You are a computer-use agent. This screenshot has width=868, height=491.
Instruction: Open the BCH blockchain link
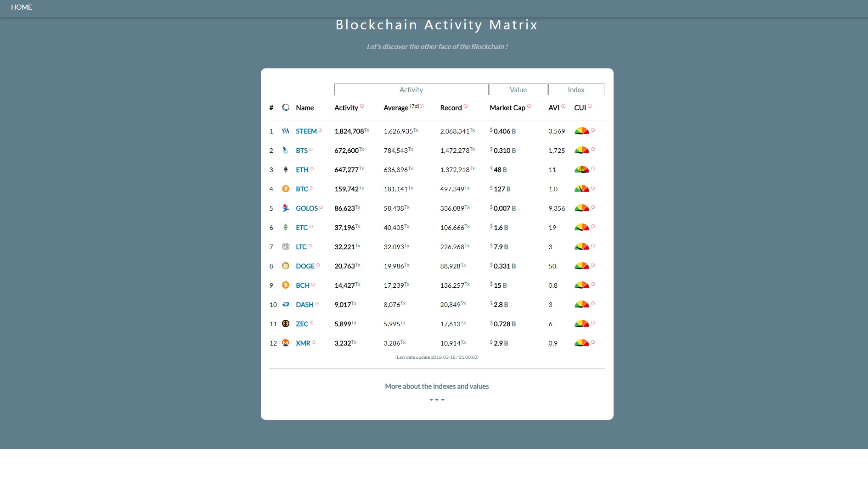(303, 285)
